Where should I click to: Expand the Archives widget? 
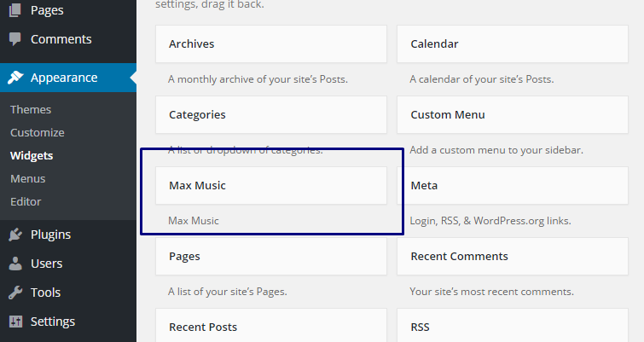pos(270,43)
